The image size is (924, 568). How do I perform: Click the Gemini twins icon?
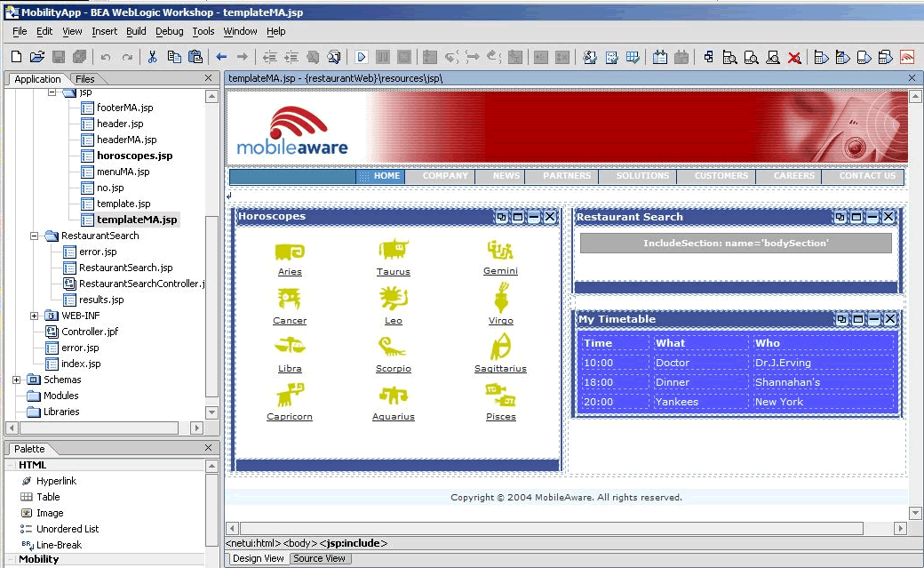500,250
